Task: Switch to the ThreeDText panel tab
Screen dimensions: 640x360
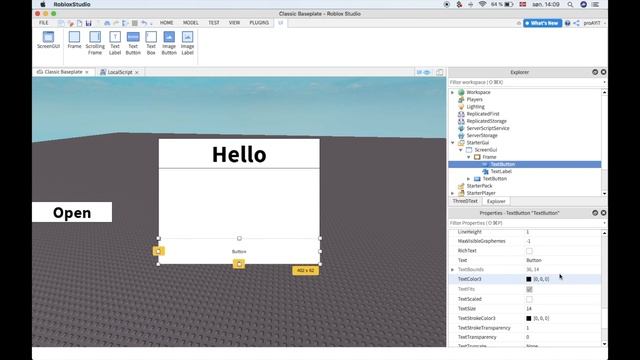Action: tap(465, 201)
